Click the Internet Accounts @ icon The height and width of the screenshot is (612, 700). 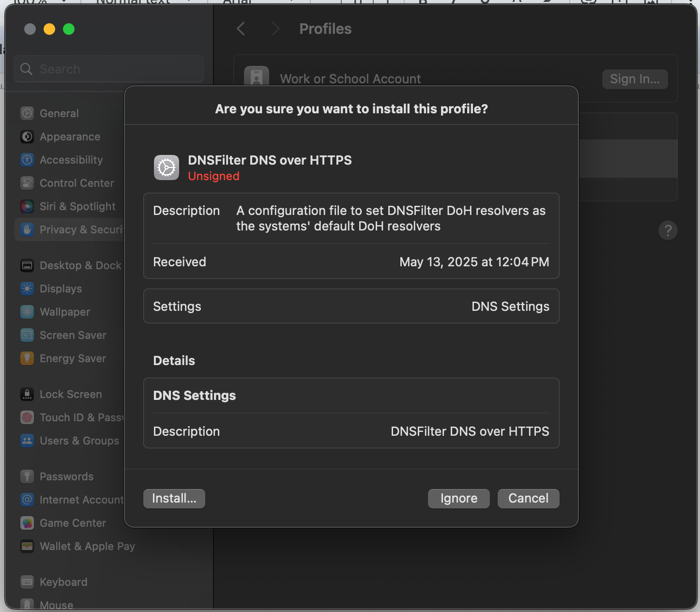(x=27, y=500)
